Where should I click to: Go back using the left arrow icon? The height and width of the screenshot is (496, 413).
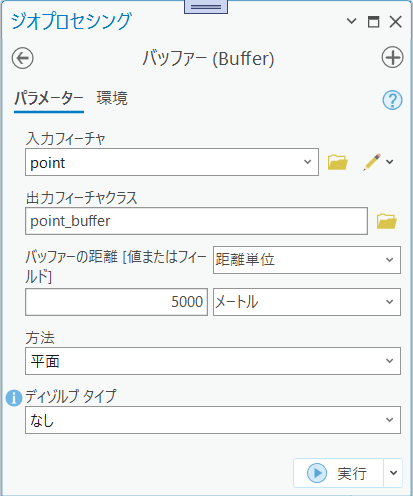(22, 58)
